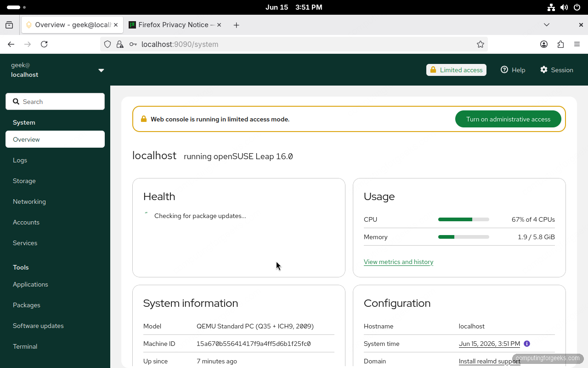Click the power icon in the top bar

[577, 7]
